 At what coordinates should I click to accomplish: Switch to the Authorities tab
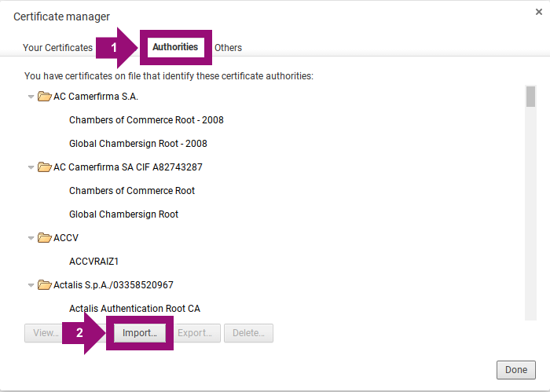175,47
